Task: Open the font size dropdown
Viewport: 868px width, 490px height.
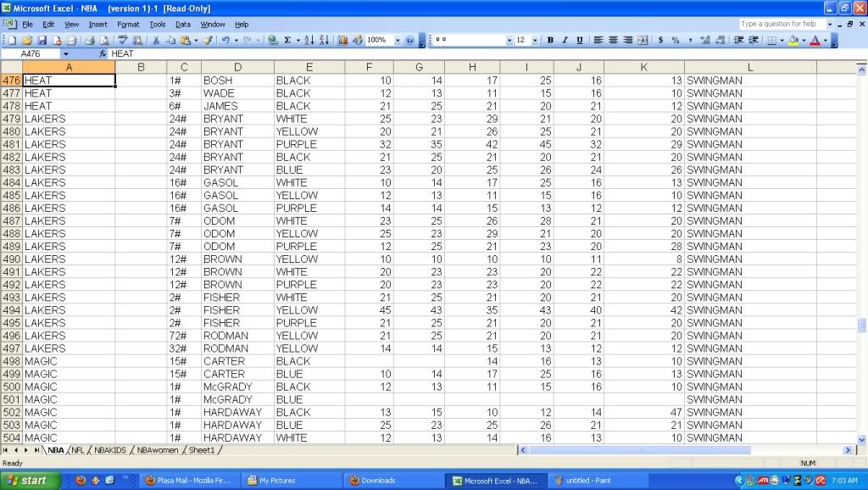Action: [x=535, y=40]
